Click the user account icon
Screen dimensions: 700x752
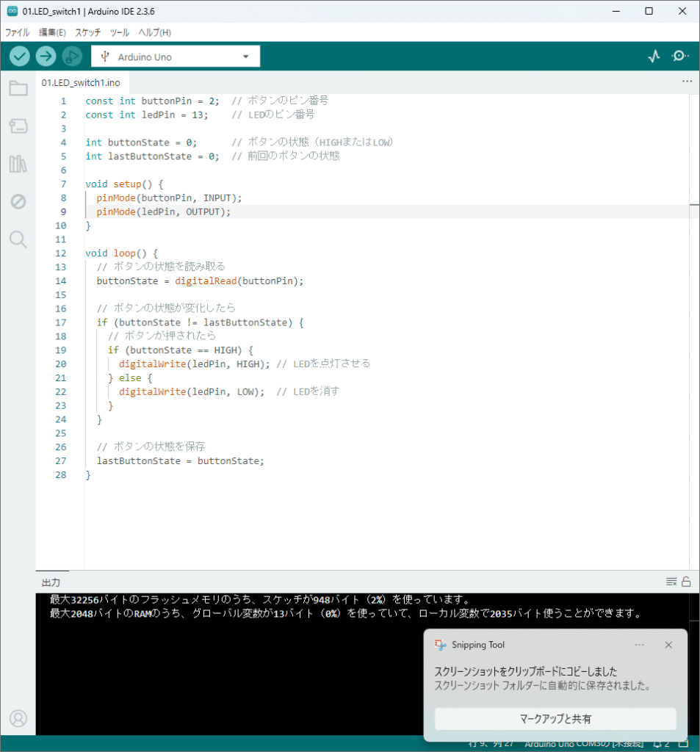click(18, 718)
